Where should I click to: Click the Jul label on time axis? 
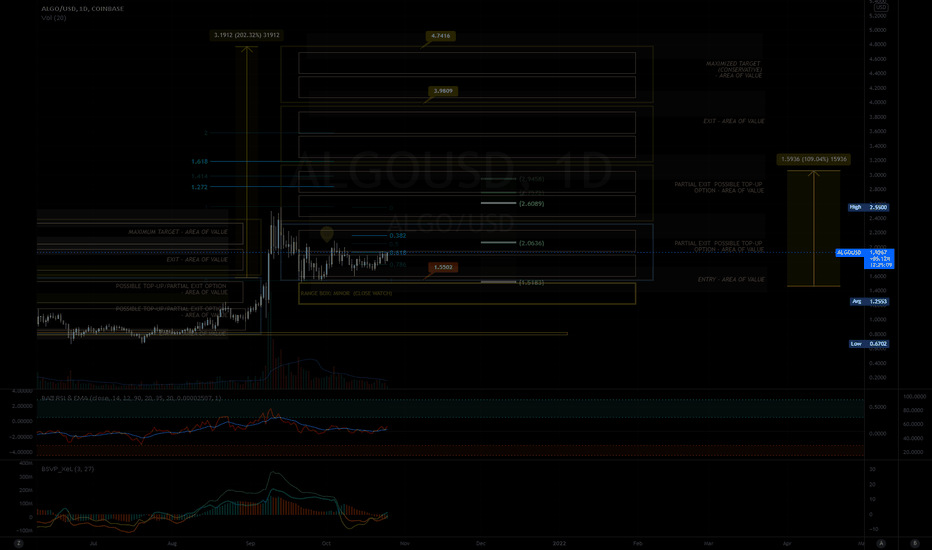(93, 543)
